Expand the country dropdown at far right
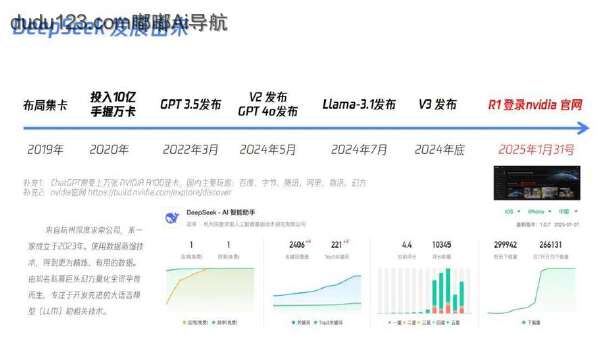This screenshot has width=600, height=360. tap(568, 212)
